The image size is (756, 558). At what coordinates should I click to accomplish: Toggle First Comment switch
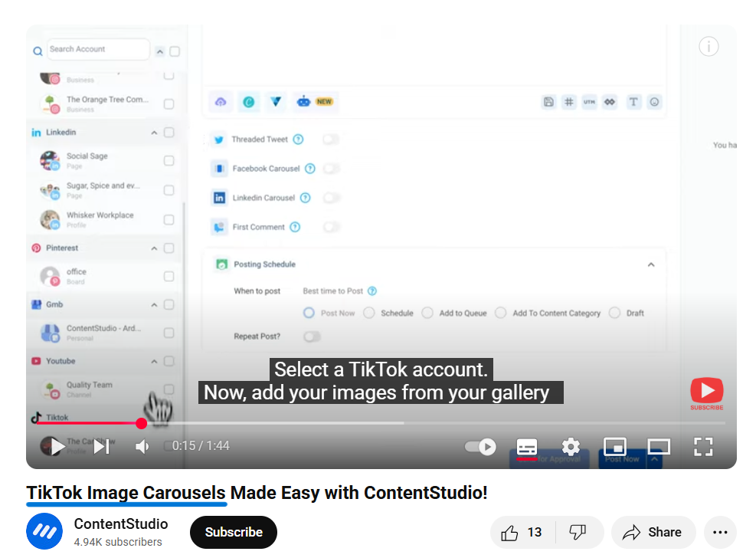point(332,227)
